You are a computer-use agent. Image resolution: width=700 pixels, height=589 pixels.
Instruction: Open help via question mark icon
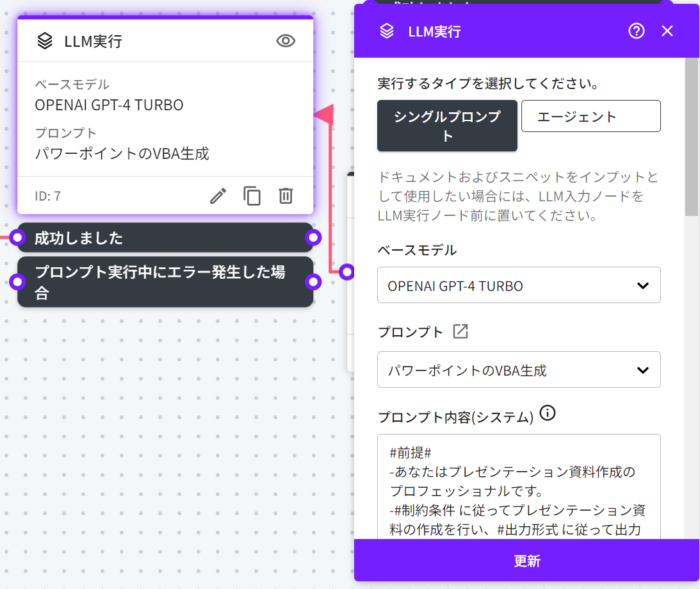pos(636,31)
